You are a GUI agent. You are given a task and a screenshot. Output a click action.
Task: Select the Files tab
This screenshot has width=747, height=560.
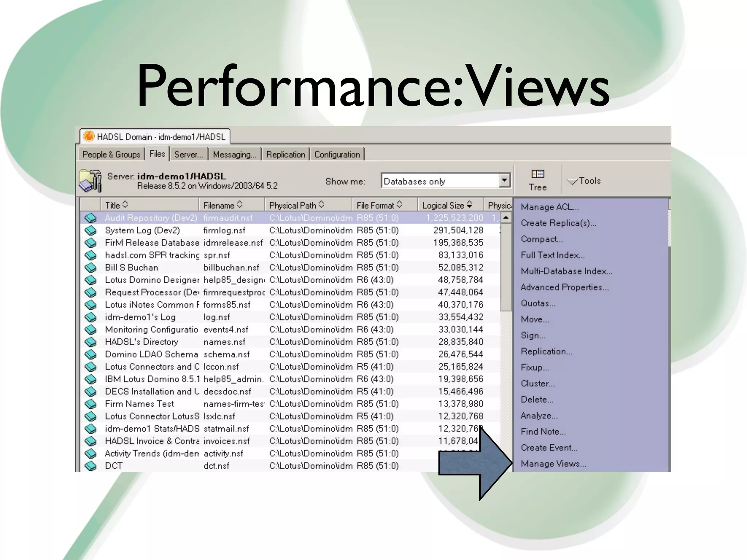click(157, 153)
